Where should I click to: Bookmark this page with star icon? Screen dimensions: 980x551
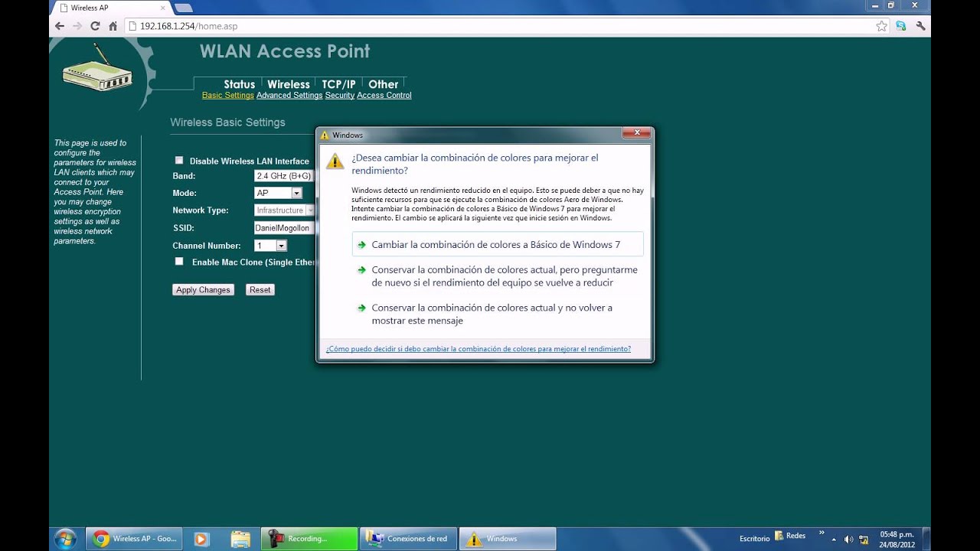881,26
